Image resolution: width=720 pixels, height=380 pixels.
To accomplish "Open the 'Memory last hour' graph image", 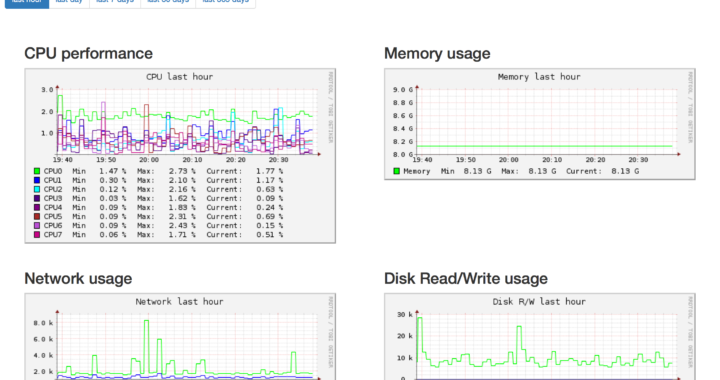I will [540, 124].
